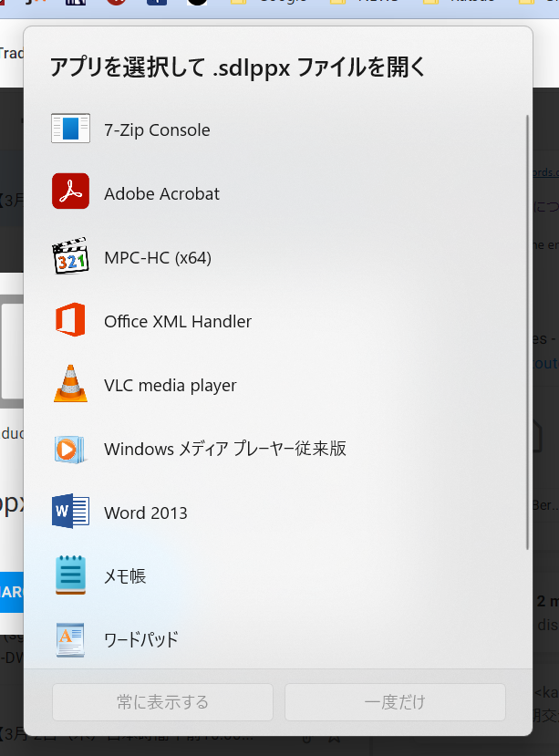Choose the "ワードパッド" label

(x=141, y=640)
